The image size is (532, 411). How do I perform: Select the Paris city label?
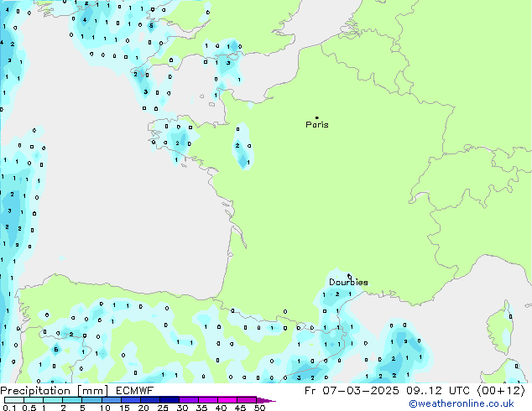[x=317, y=125]
